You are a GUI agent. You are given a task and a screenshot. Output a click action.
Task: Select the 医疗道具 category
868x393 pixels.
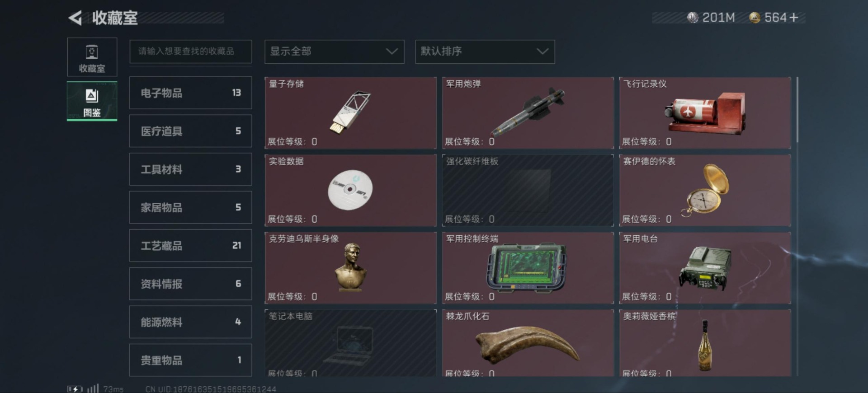190,131
